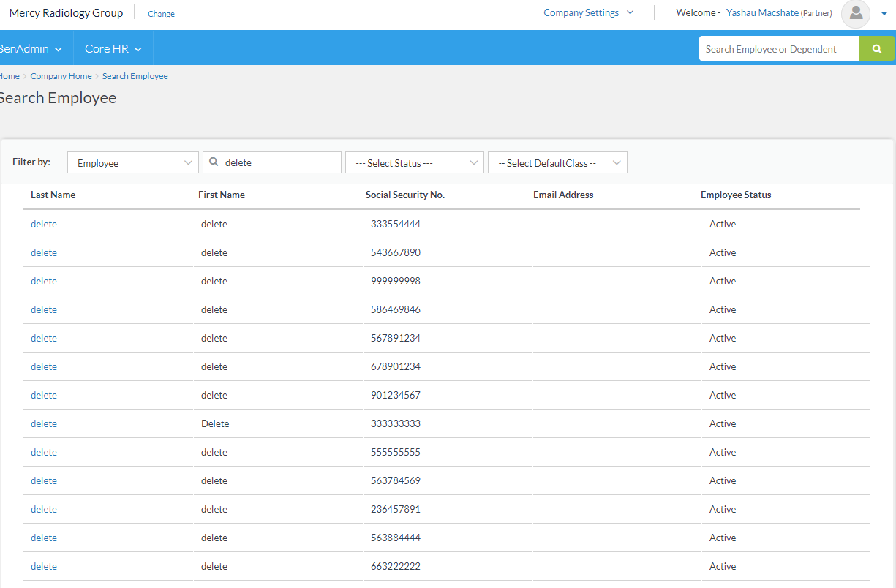Screen dimensions: 896x588
Task: Select the Home breadcrumb link
Action: (10, 75)
